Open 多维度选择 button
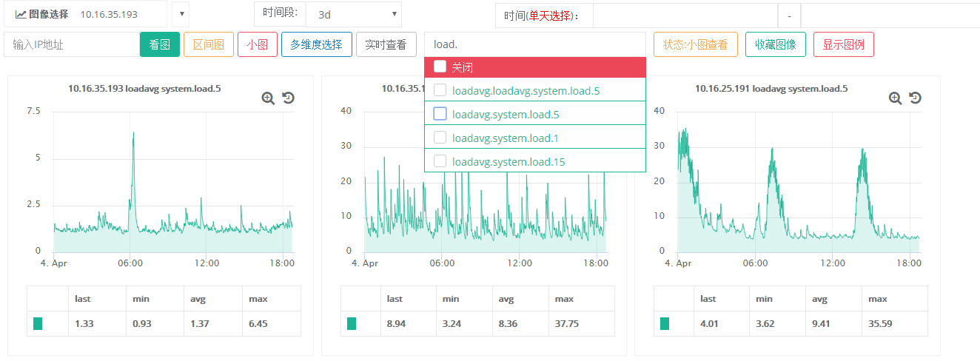This screenshot has width=980, height=361. click(317, 44)
